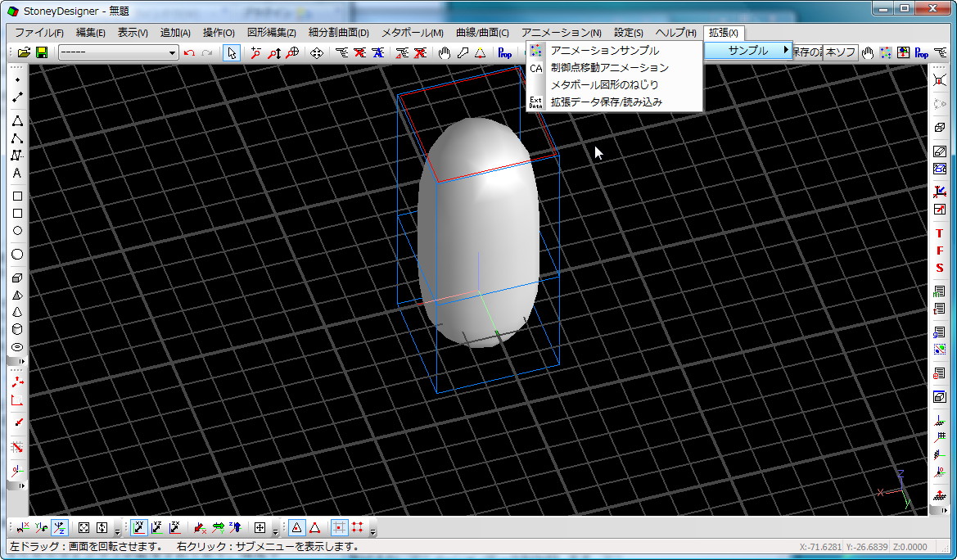Expand third bottom toolbar overflow arrow

coord(373,531)
